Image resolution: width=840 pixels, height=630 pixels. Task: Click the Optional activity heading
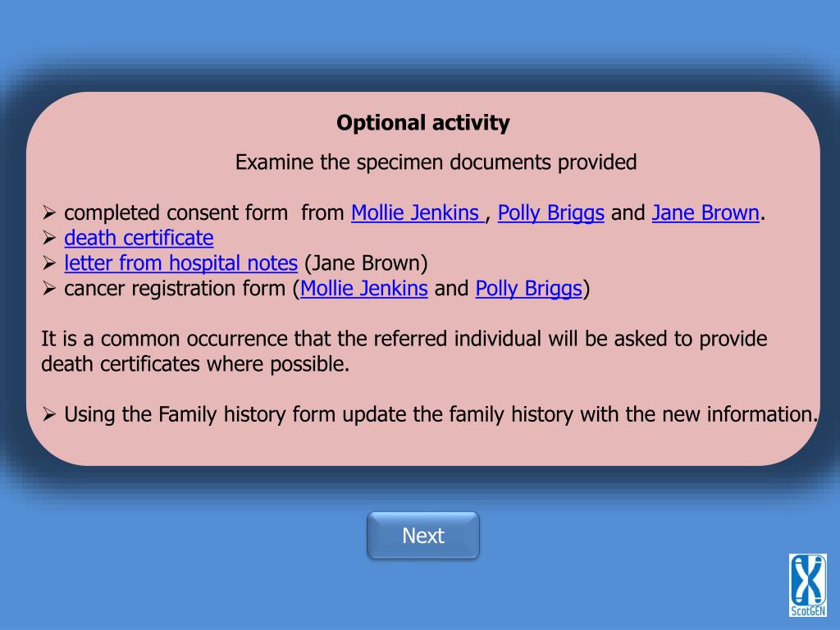[x=423, y=123]
